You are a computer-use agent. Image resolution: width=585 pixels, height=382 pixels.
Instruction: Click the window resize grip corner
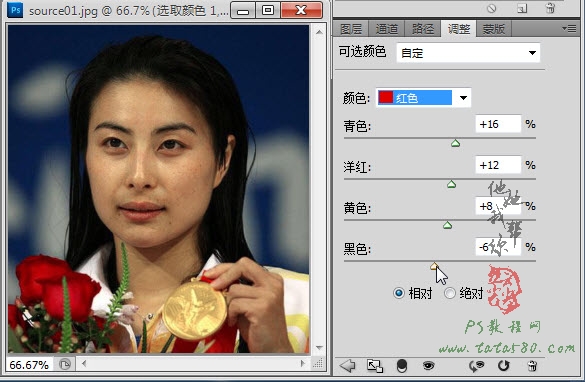[318, 363]
